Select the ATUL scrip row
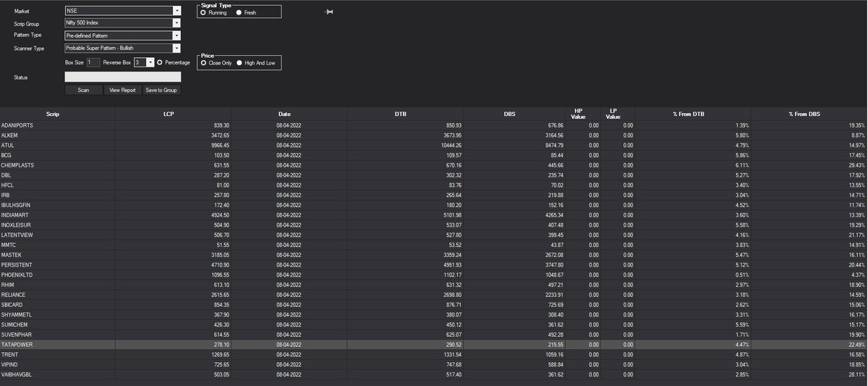868x386 pixels. tap(434, 145)
